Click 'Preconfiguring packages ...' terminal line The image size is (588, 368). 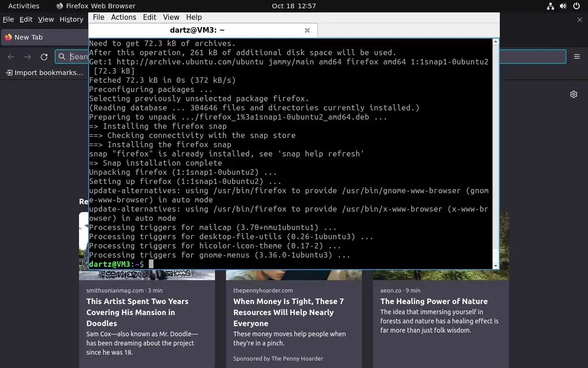[151, 89]
